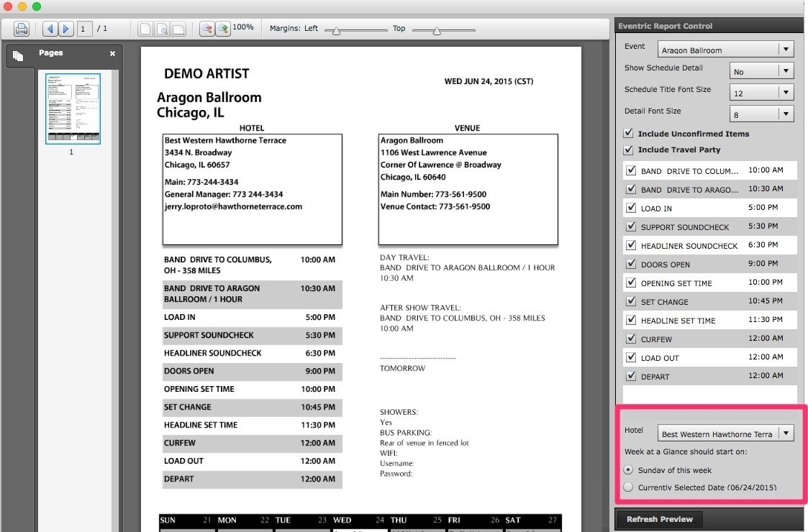Image resolution: width=808 pixels, height=532 pixels.
Task: Uncheck HEADLINE SET TIME checkbox
Action: tap(631, 320)
